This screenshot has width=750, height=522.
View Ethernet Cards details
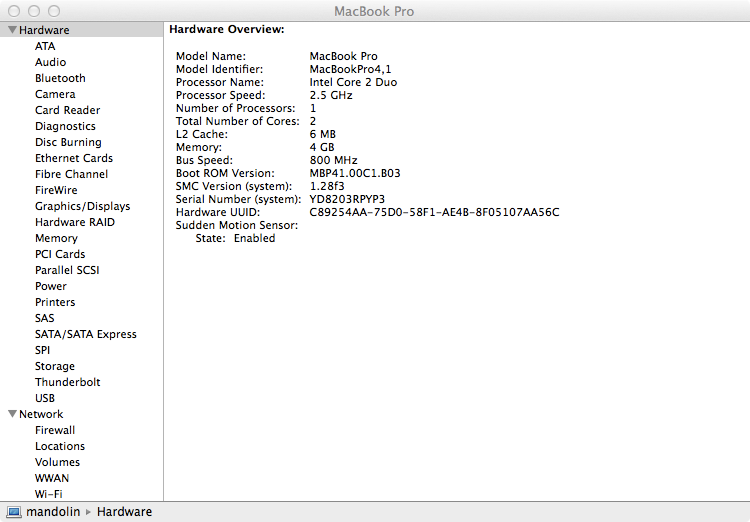click(74, 158)
